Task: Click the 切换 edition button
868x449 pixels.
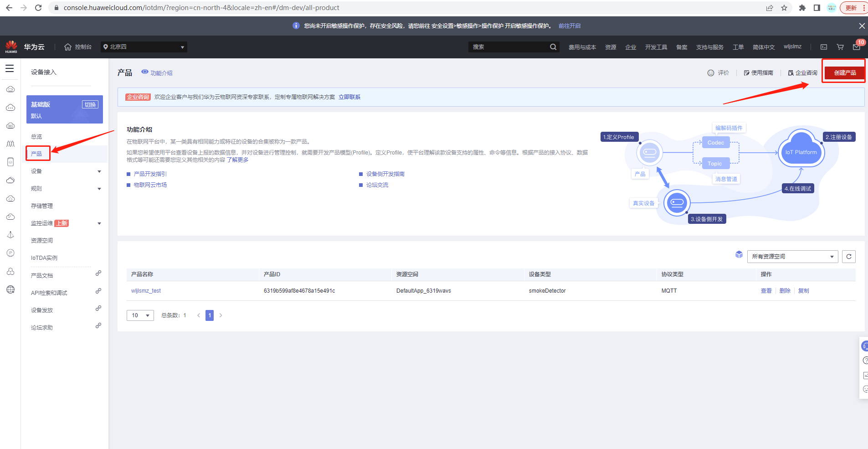Action: pos(90,104)
